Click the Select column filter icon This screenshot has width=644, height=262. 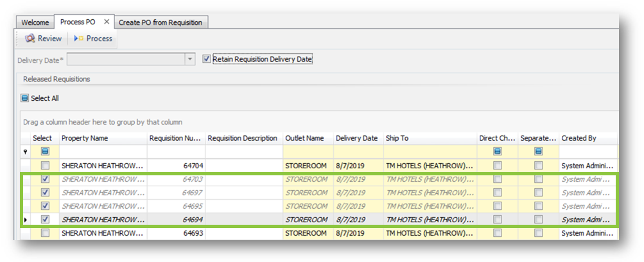[x=45, y=152]
